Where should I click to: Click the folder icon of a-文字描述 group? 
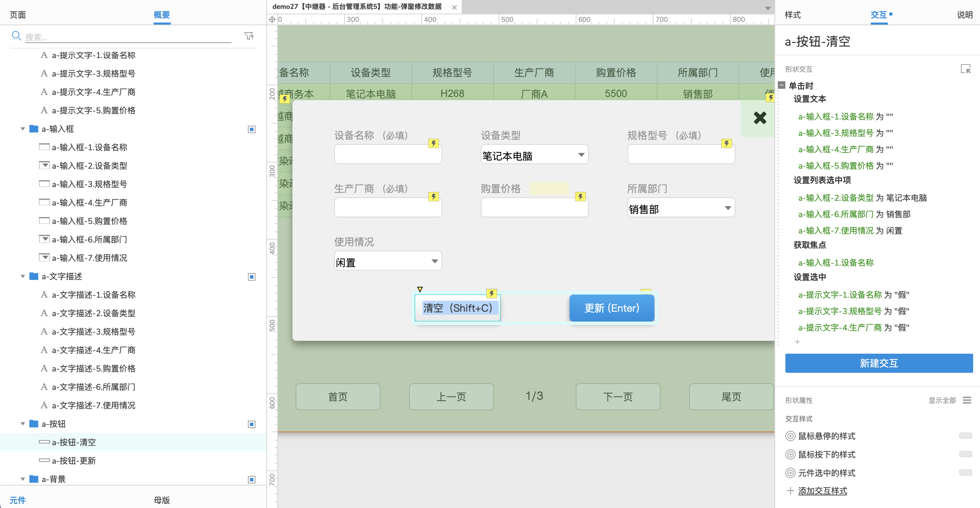[x=34, y=276]
